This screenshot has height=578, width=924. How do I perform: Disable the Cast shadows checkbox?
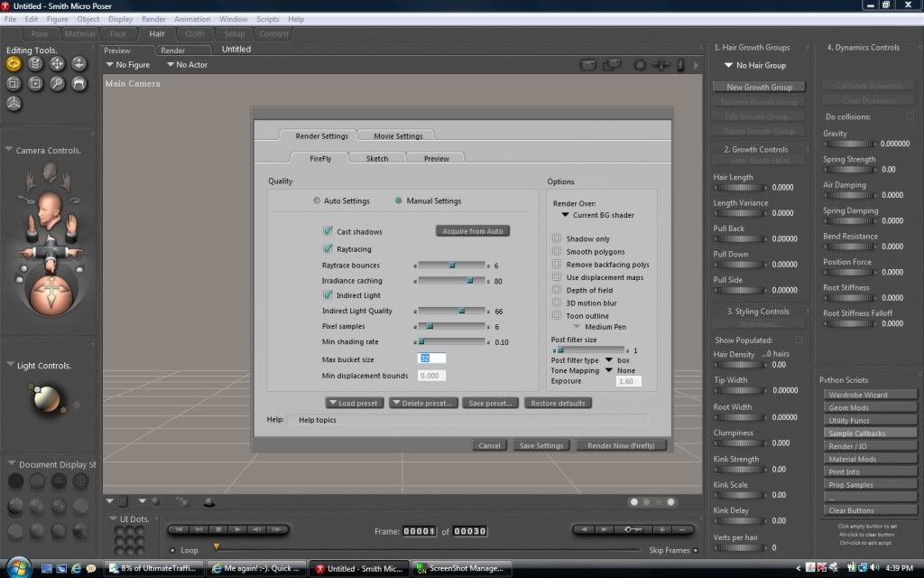point(328,232)
